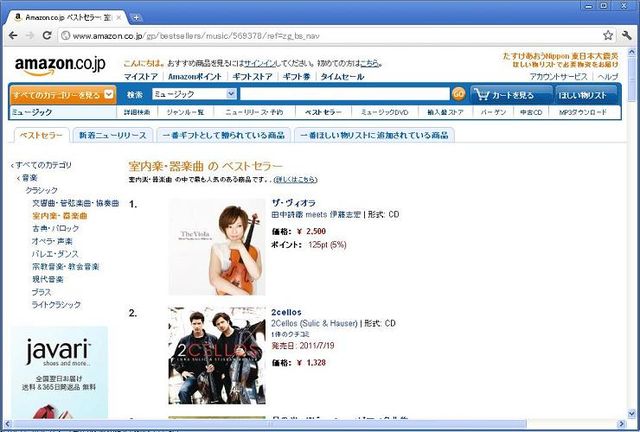Open the 2cellos album title link

click(286, 312)
